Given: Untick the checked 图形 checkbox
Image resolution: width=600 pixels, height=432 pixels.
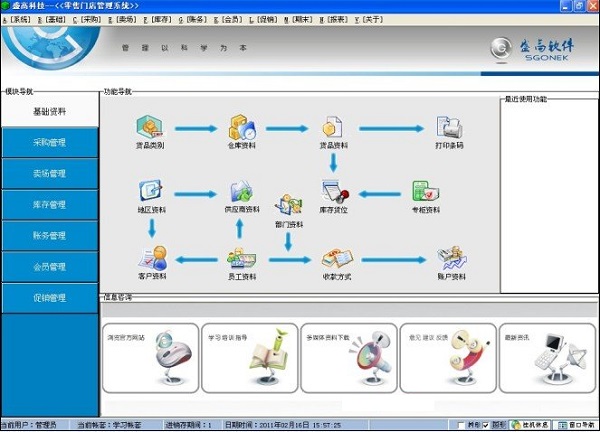Looking at the screenshot, I should [x=486, y=425].
